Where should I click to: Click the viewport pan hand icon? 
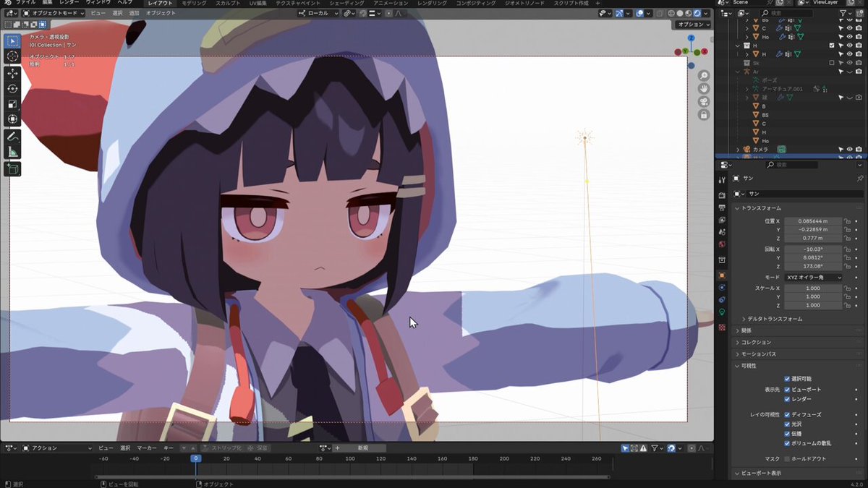click(x=704, y=89)
